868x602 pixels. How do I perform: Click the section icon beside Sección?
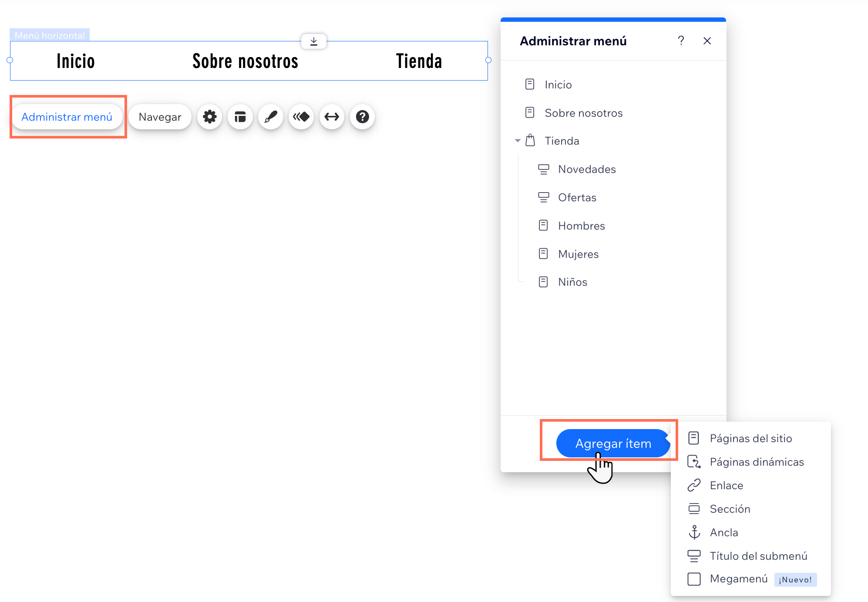pos(694,508)
